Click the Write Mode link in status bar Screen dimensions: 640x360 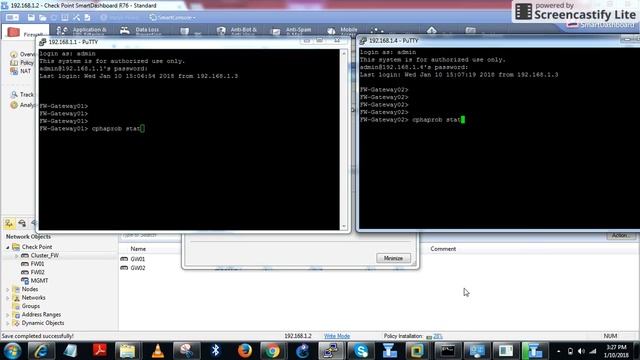pos(337,336)
